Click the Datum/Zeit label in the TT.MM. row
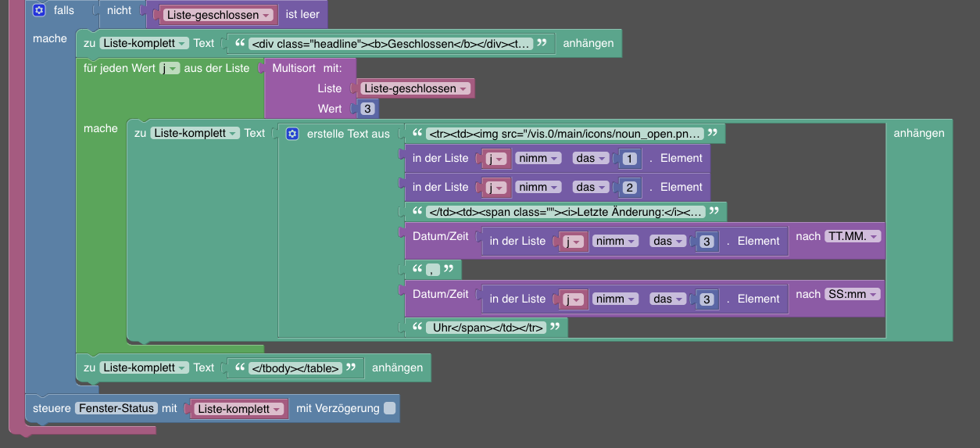Image resolution: width=980 pixels, height=448 pixels. [441, 236]
